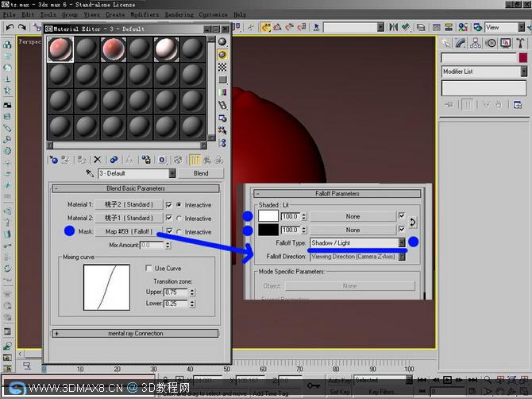The width and height of the screenshot is (532, 399).
Task: Expand the mental ray Connection rollout
Action: (135, 334)
